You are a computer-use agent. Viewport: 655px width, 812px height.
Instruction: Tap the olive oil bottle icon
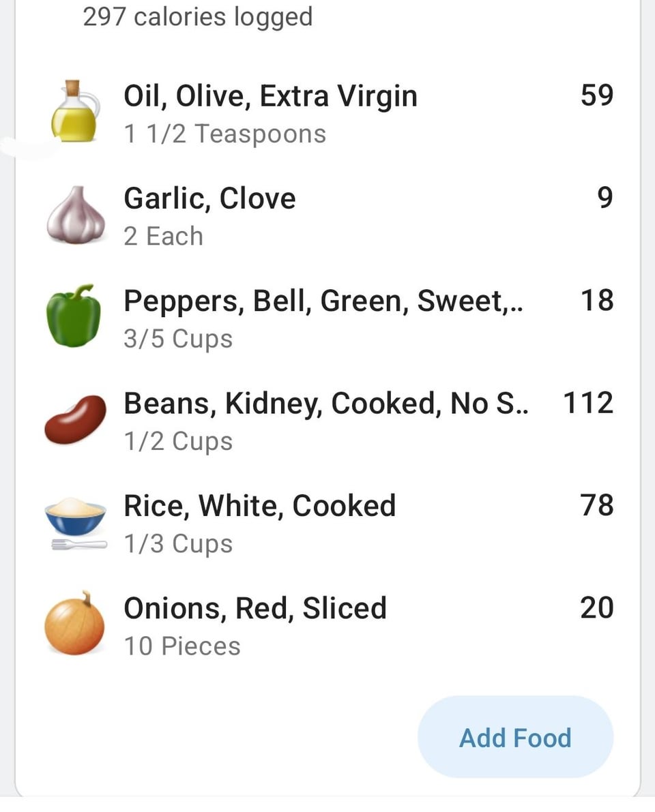tap(75, 111)
